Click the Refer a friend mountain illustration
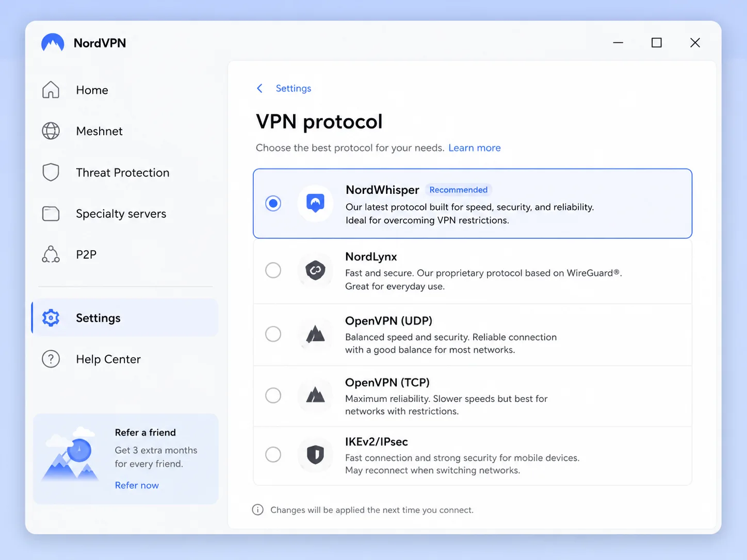 click(x=71, y=454)
